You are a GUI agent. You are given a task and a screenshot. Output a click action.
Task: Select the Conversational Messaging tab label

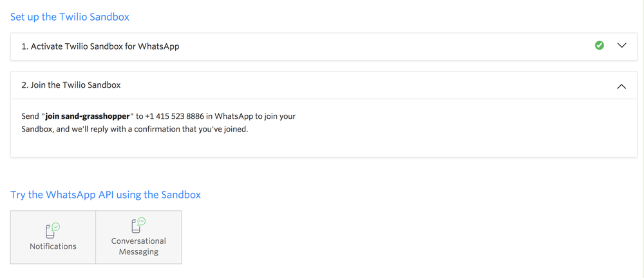tap(138, 246)
